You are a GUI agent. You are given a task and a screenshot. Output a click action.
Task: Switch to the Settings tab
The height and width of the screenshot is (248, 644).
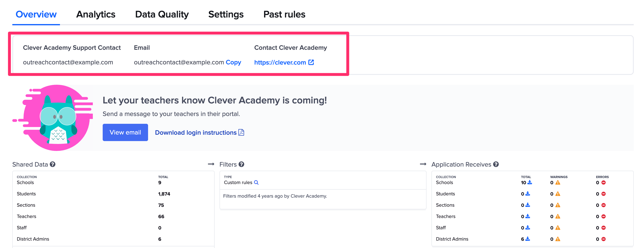point(226,14)
